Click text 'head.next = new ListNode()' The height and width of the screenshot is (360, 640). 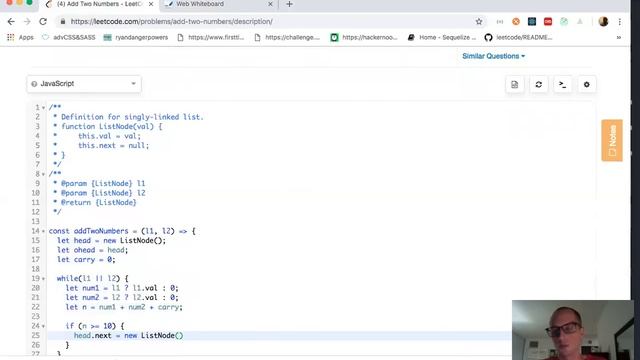click(129, 336)
